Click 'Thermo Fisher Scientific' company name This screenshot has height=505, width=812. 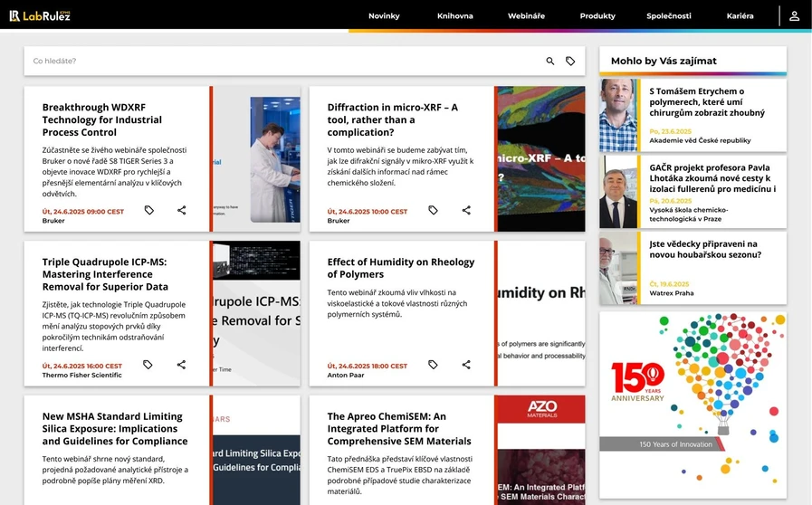pos(81,375)
